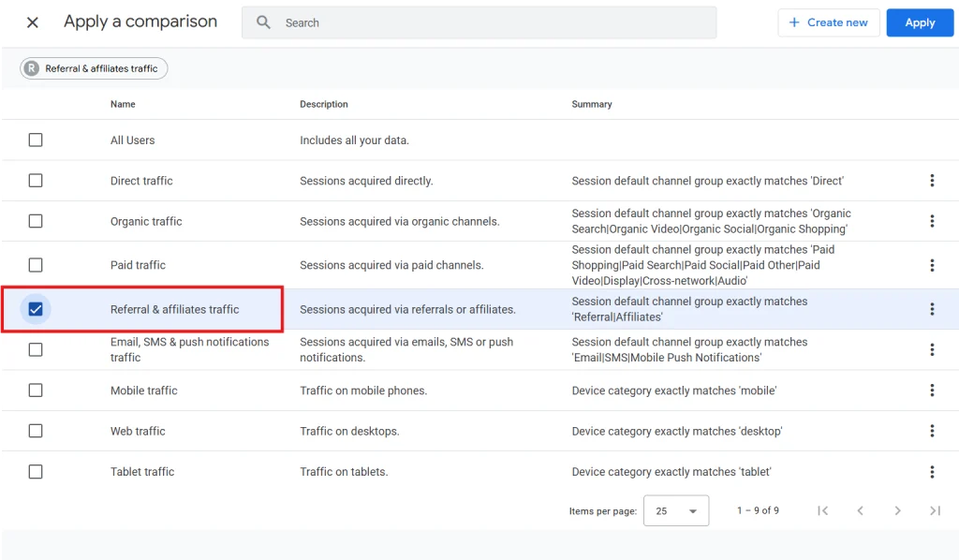The width and height of the screenshot is (959, 560).
Task: Open three-dot menu for Paid traffic
Action: (932, 265)
